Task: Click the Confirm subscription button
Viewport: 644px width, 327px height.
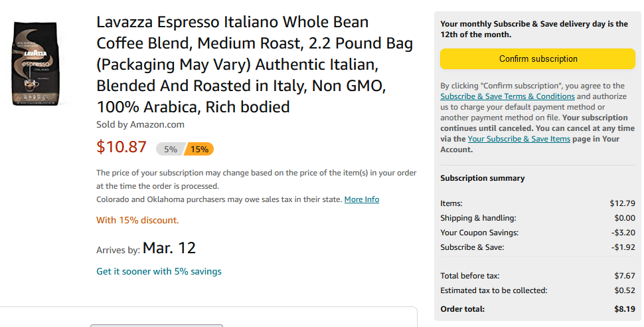Action: click(538, 58)
